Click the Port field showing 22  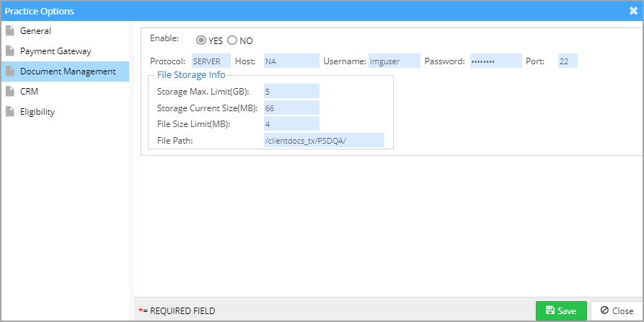(x=568, y=61)
